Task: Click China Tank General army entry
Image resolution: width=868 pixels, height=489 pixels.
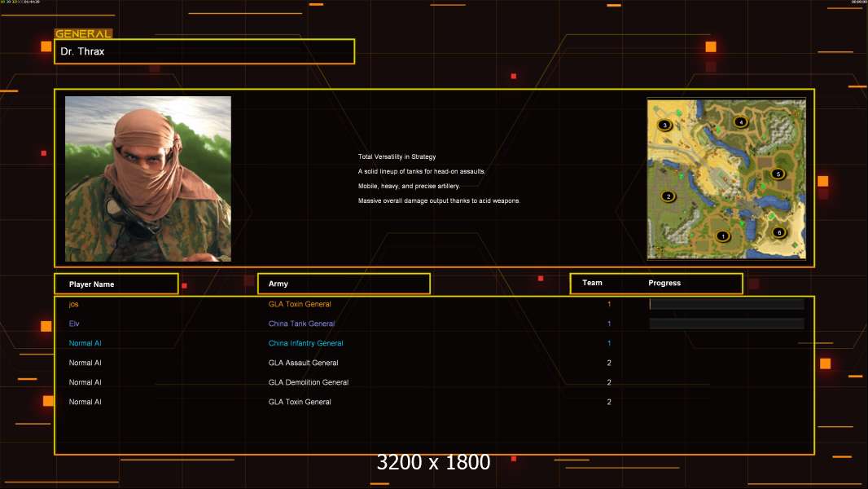Action: [301, 324]
